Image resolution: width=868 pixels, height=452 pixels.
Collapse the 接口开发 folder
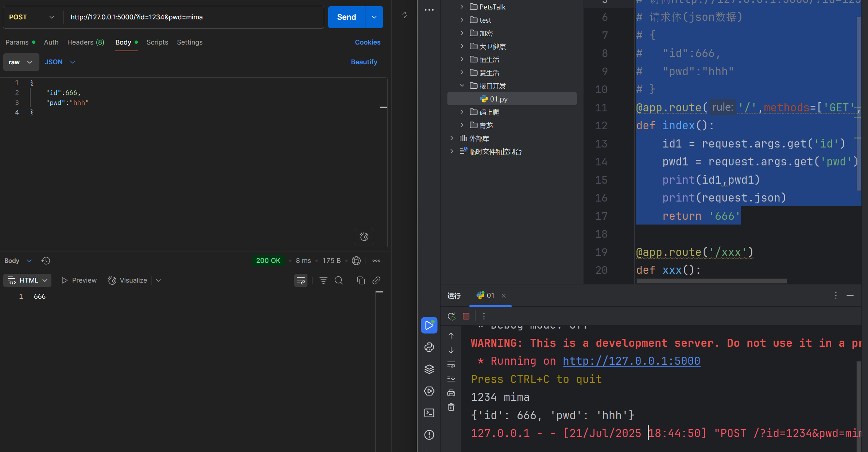click(462, 85)
